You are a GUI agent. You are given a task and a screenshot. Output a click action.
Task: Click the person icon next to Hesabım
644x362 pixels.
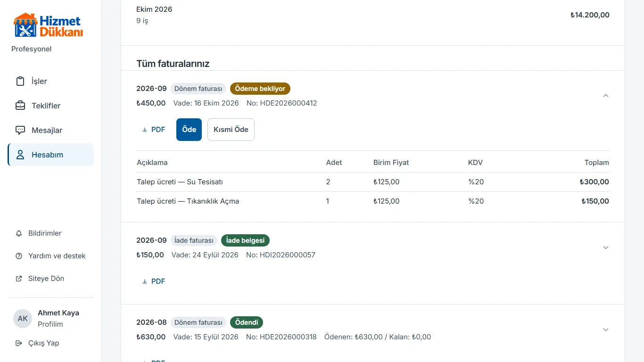(x=20, y=155)
